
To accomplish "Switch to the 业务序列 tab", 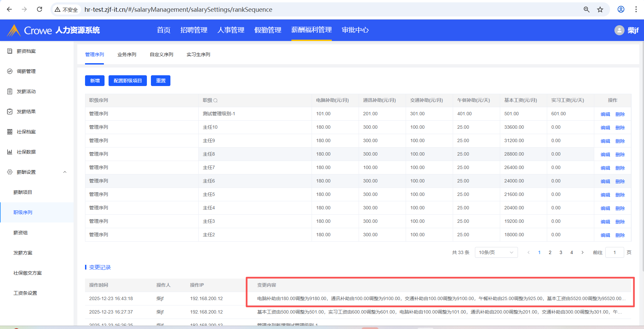I will (x=127, y=54).
